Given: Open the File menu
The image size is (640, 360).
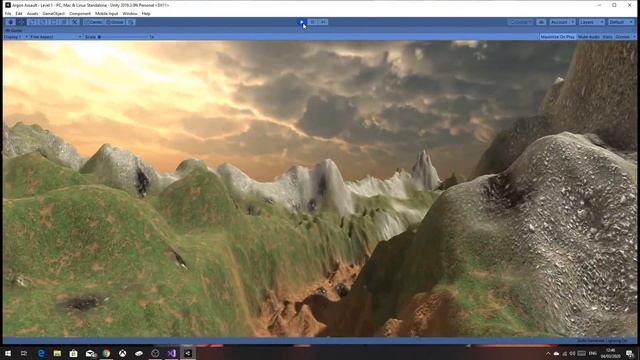Looking at the screenshot, I should (x=8, y=13).
